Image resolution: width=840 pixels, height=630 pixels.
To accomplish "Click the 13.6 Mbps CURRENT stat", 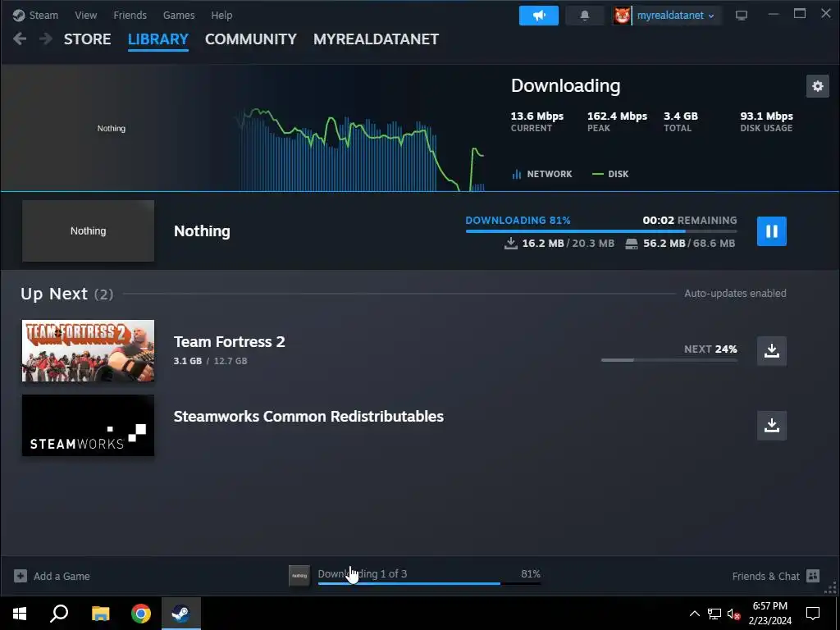I will (x=536, y=121).
